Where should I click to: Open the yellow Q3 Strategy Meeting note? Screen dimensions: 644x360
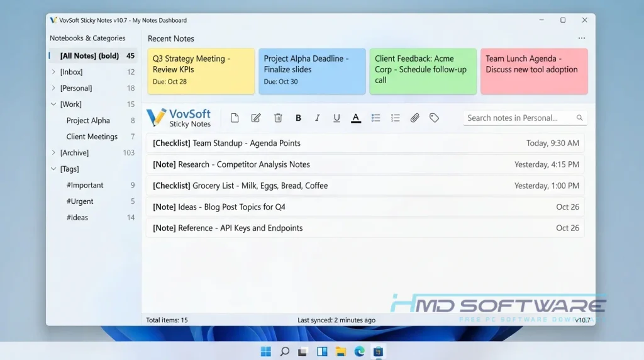[x=201, y=71]
